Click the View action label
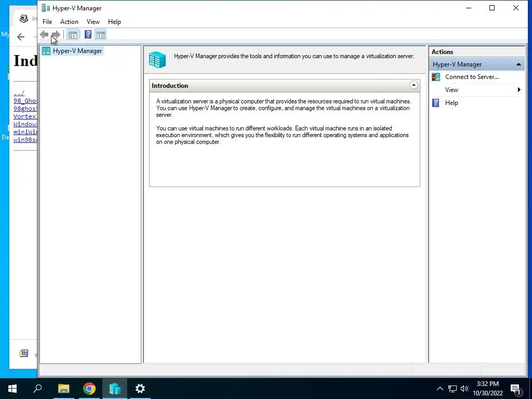Viewport: 532px width, 399px height. [451, 90]
